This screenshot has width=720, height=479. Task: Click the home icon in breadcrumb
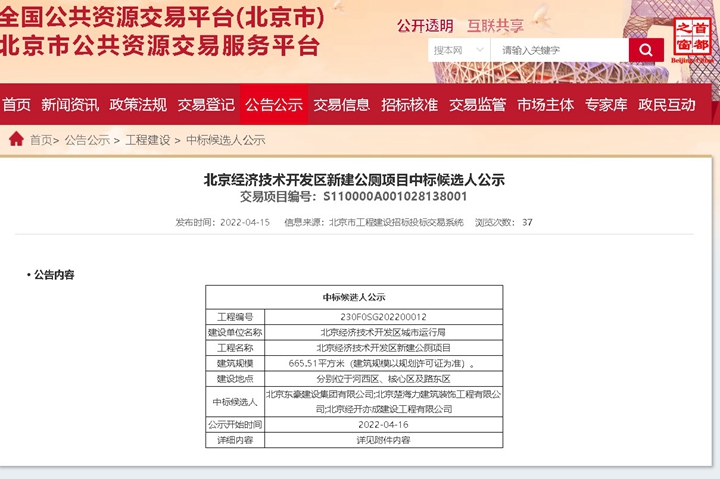click(16, 139)
